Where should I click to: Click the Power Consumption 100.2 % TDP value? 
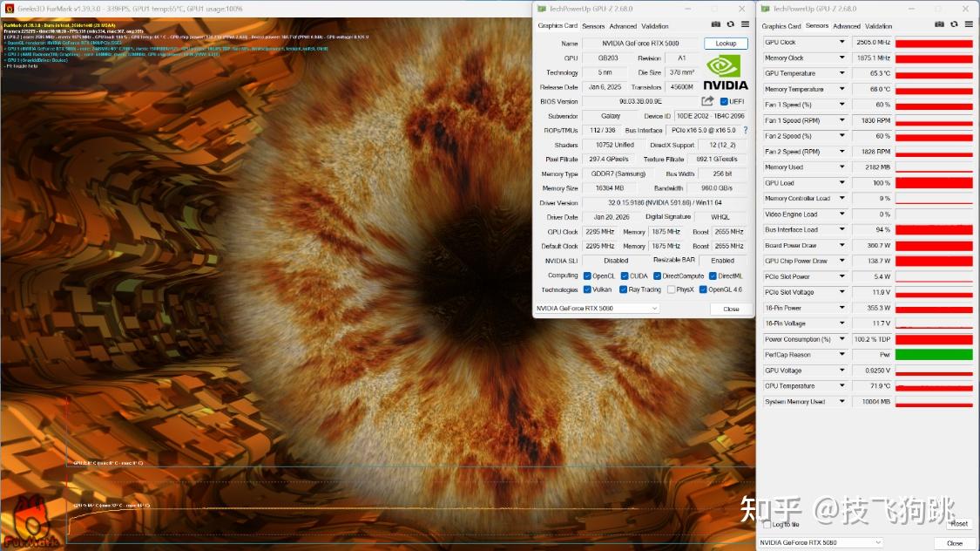coord(872,339)
